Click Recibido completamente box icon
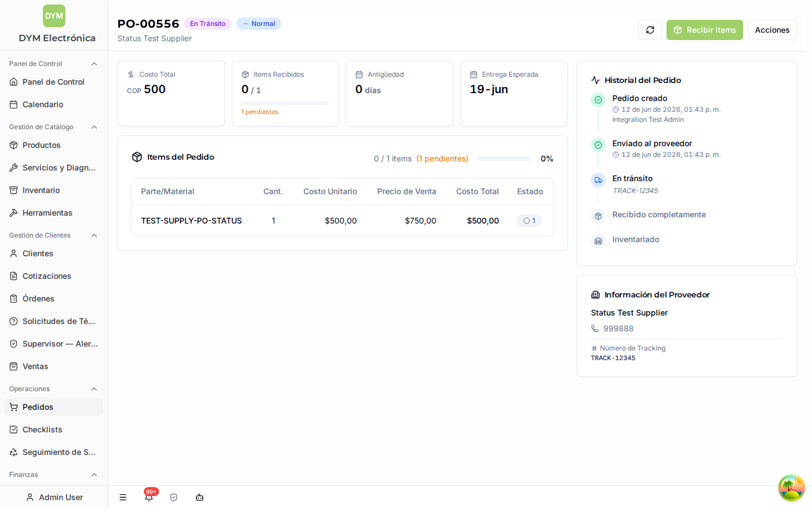The image size is (812, 508). [598, 216]
